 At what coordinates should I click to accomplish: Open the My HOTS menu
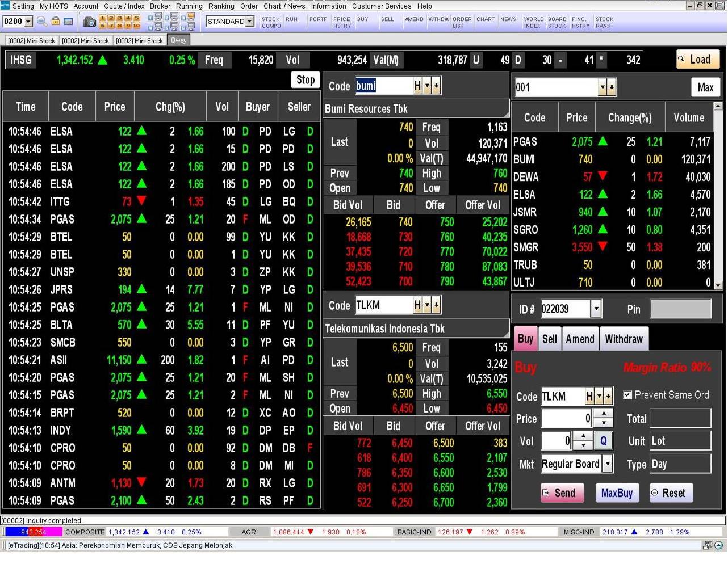(x=53, y=6)
